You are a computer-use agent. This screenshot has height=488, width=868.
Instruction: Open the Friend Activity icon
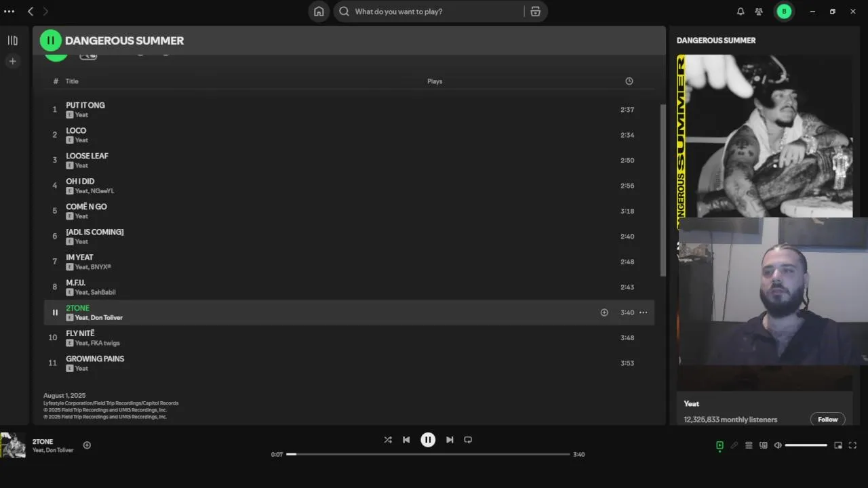(x=759, y=12)
